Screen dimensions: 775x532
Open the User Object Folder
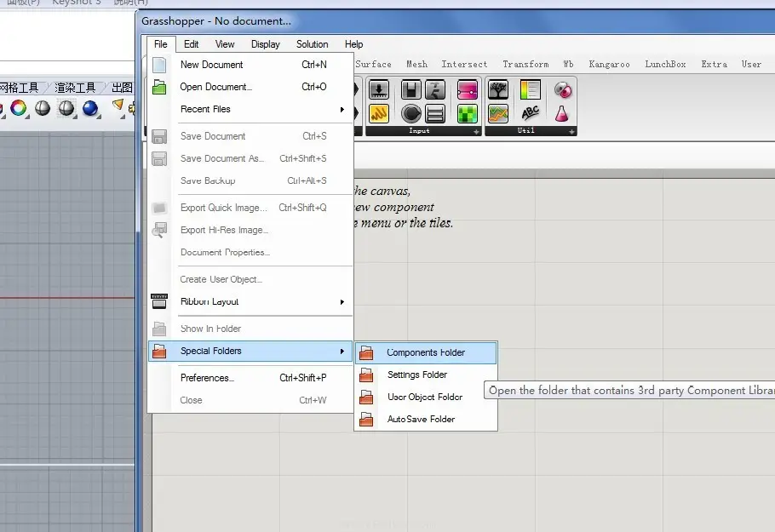[426, 398]
